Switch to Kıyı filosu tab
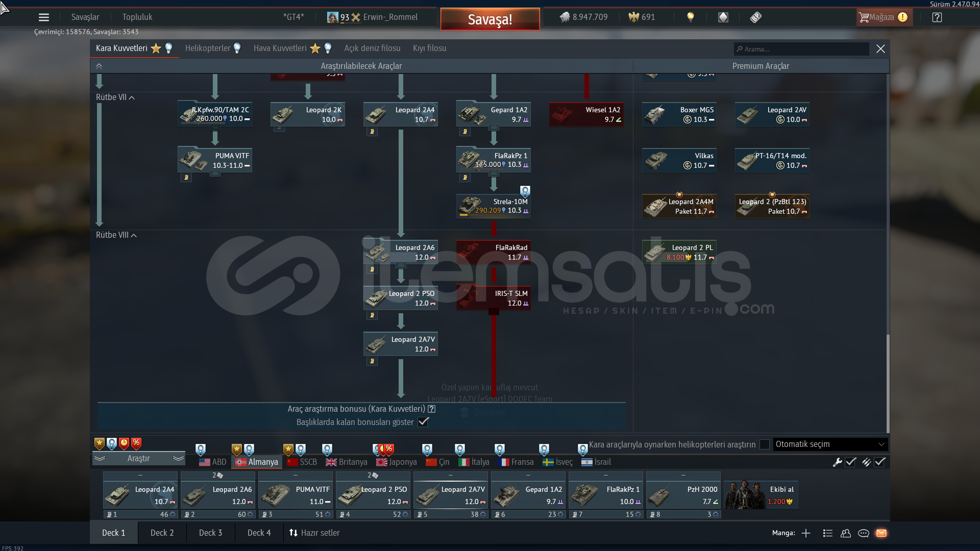 (429, 48)
